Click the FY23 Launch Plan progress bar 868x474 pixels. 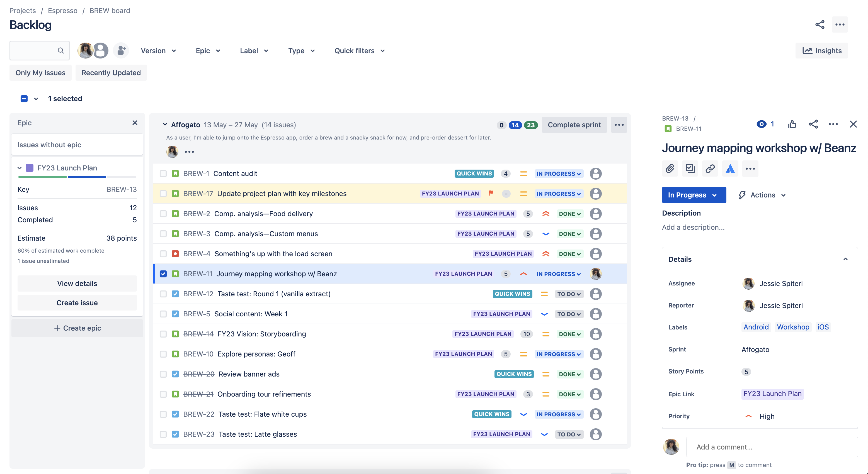click(x=76, y=176)
